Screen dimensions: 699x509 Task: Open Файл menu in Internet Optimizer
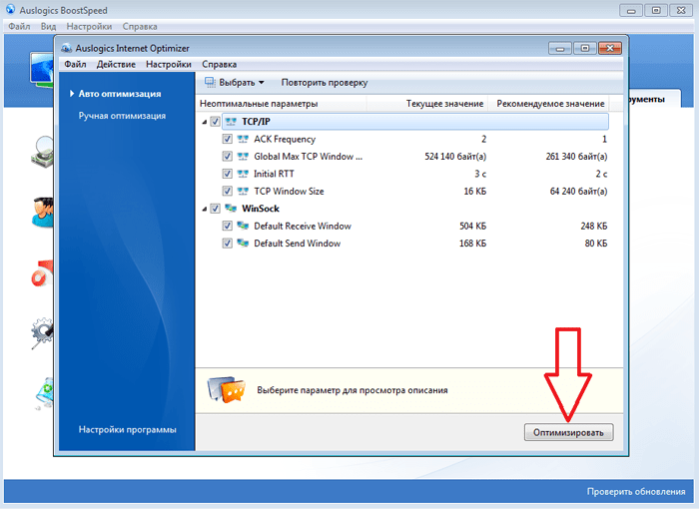(75, 64)
